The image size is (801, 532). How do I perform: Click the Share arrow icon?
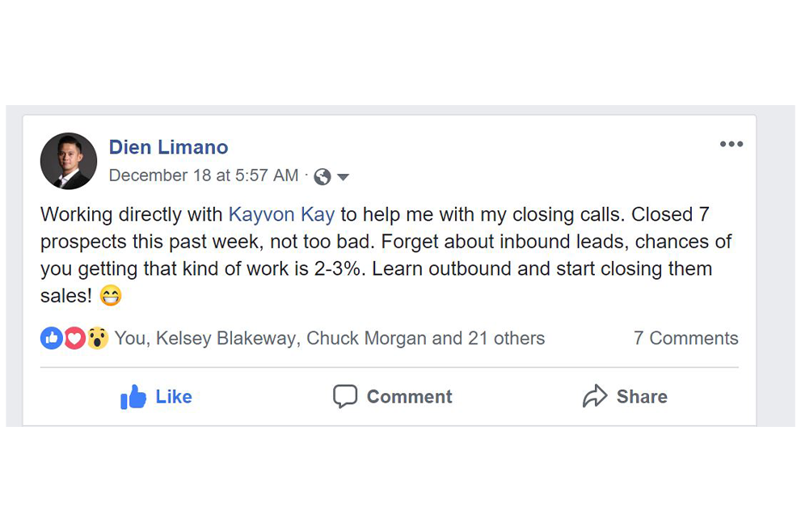595,396
